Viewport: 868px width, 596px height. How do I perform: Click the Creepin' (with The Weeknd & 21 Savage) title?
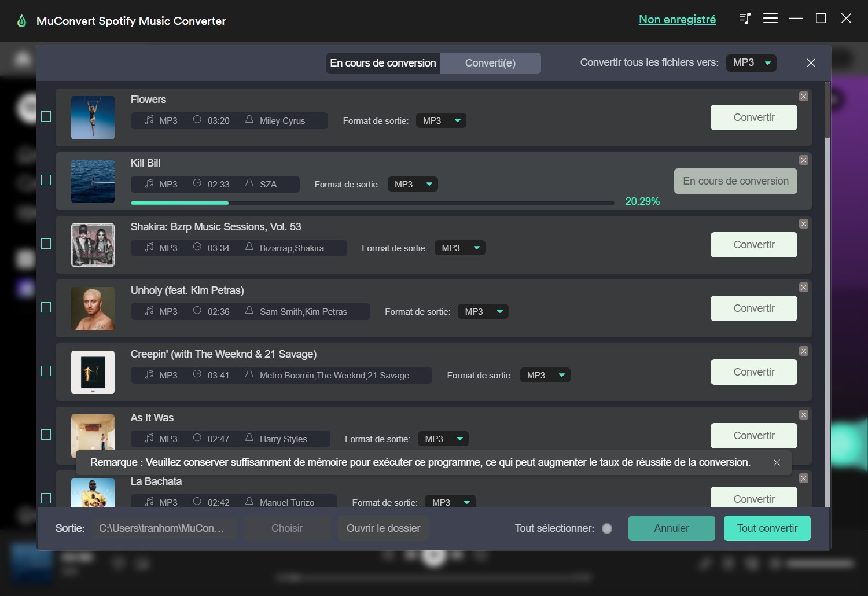point(223,354)
